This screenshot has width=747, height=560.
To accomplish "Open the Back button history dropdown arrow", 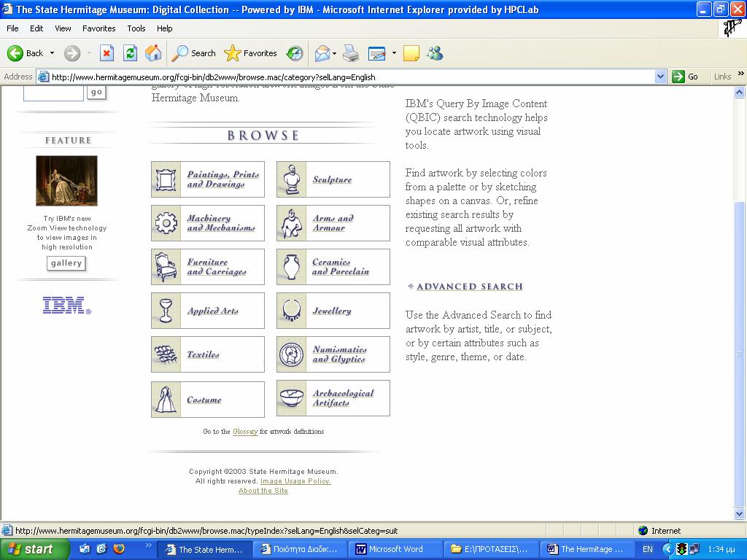I will (52, 52).
